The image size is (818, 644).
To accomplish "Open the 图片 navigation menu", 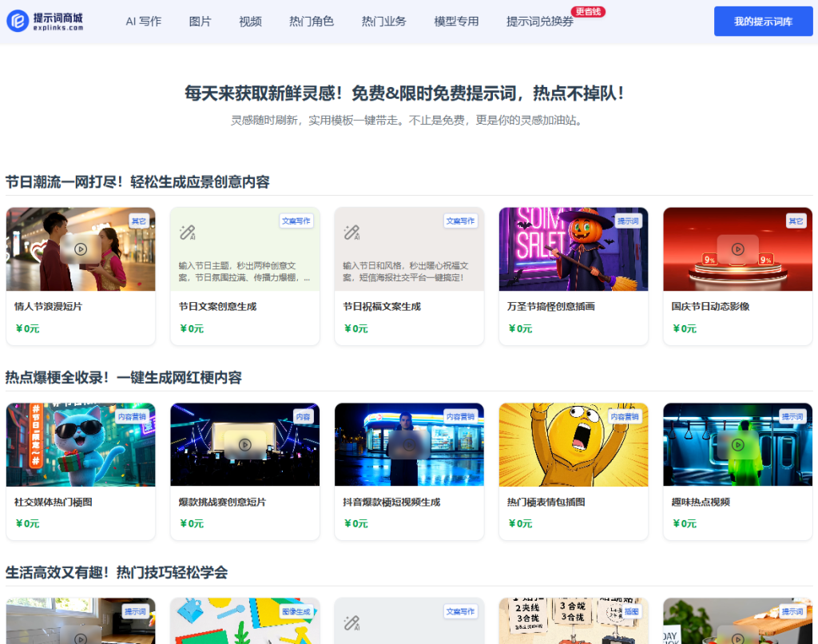I will [201, 22].
